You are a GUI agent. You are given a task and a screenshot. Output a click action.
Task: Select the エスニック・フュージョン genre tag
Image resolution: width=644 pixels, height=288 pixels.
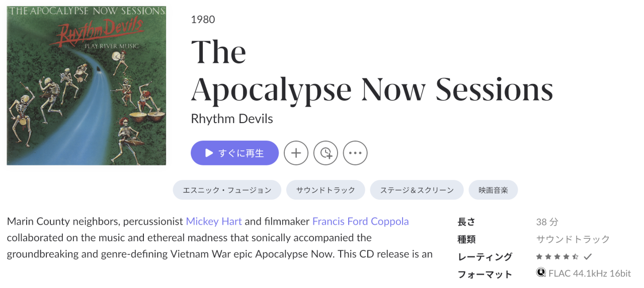pos(227,190)
